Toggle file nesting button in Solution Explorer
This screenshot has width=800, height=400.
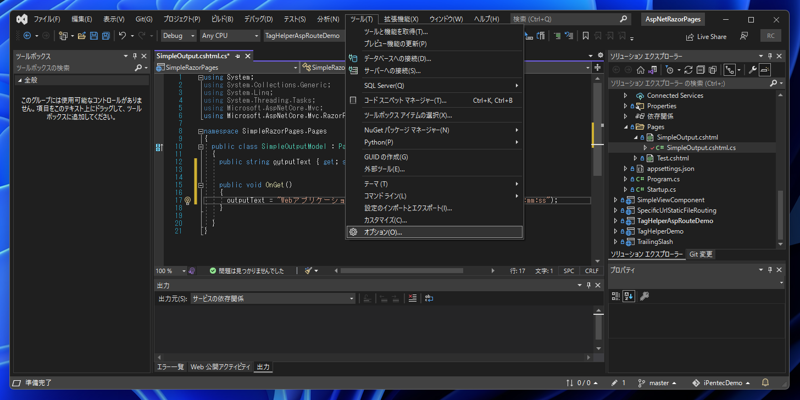[x=729, y=70]
